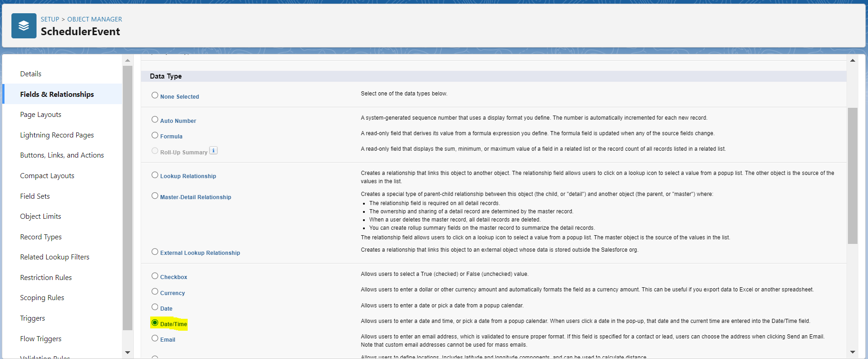Open the Page Layouts section
The height and width of the screenshot is (359, 868).
click(x=41, y=115)
